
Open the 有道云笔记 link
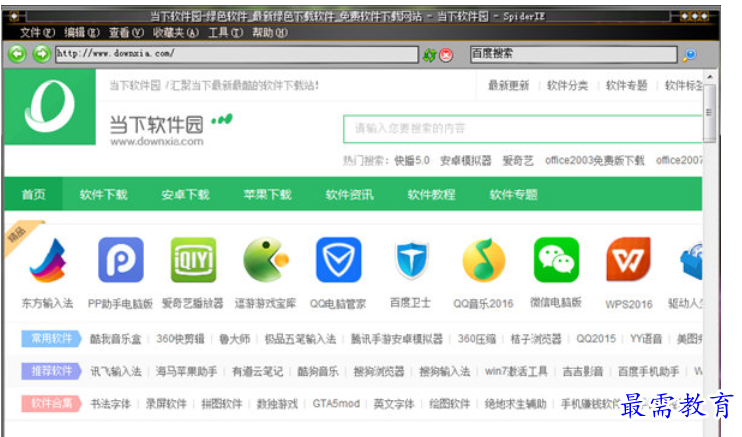click(257, 372)
